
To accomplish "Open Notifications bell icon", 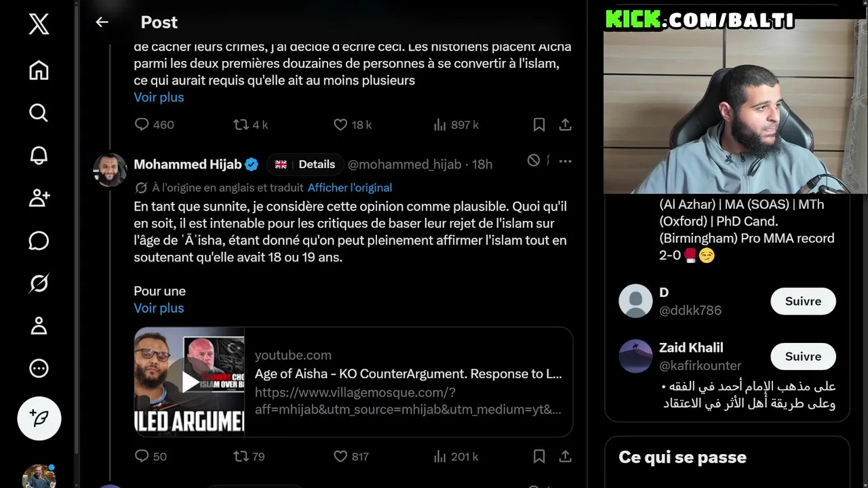I will pos(39,155).
